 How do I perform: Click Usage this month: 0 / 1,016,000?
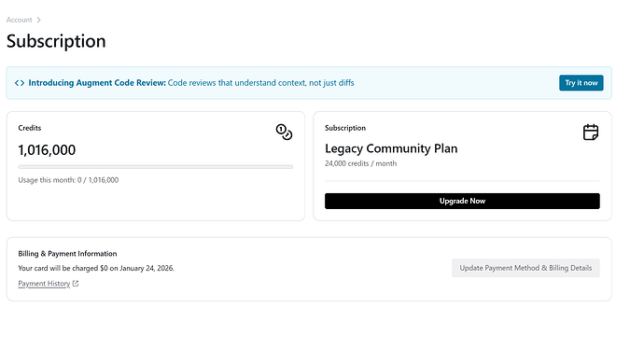68,180
